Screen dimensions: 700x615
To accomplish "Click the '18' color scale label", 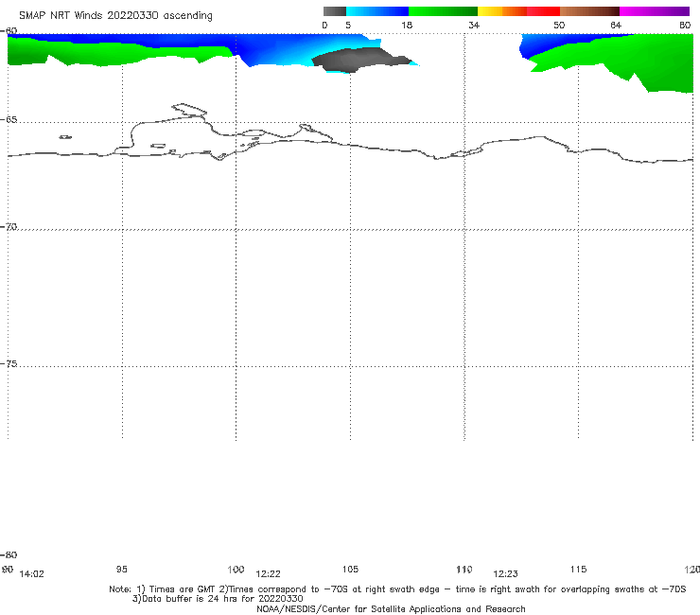I will pos(407,25).
